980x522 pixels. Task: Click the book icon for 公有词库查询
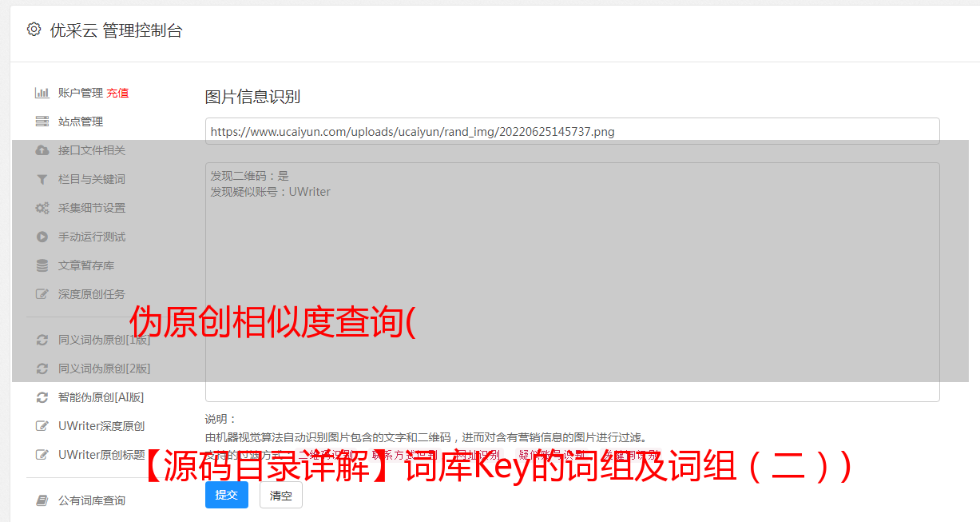click(42, 500)
